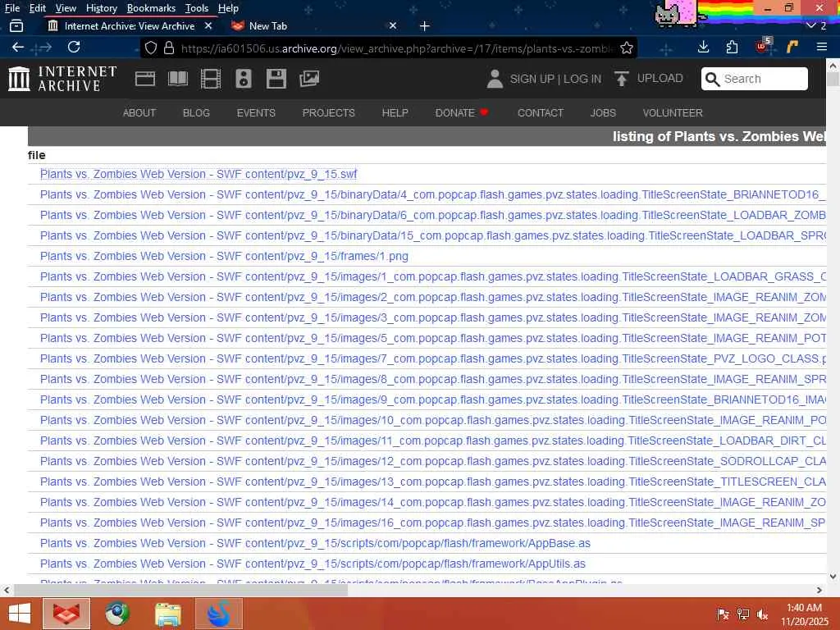The image size is (840, 630).
Task: Click the volume muted tray icon
Action: pyautogui.click(x=763, y=614)
